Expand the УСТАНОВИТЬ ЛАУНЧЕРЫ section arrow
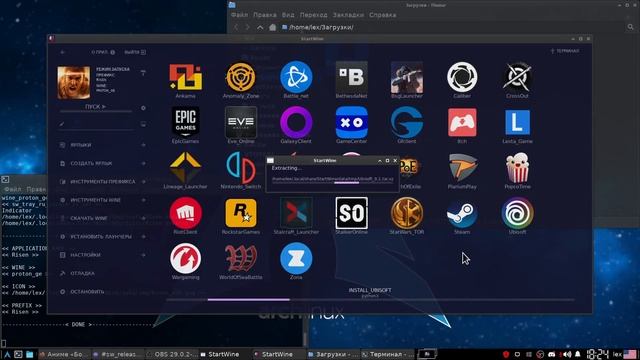Viewport: 640px width, 360px height. [x=144, y=237]
